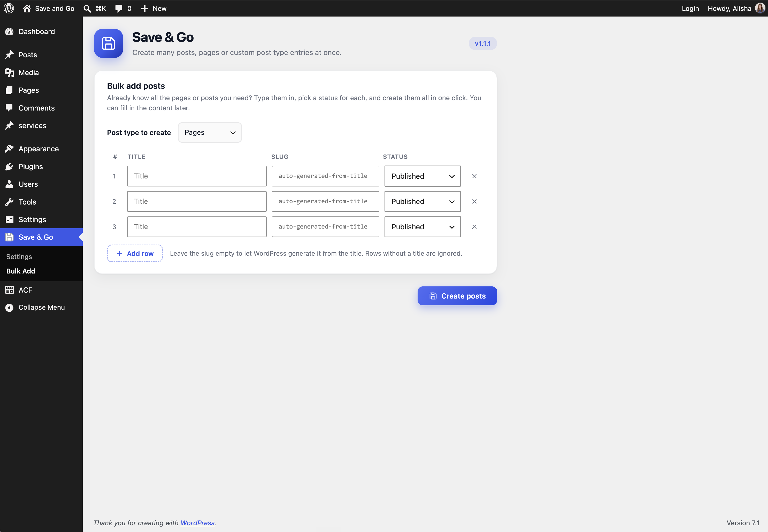Open the Post type to create dropdown

coord(210,132)
